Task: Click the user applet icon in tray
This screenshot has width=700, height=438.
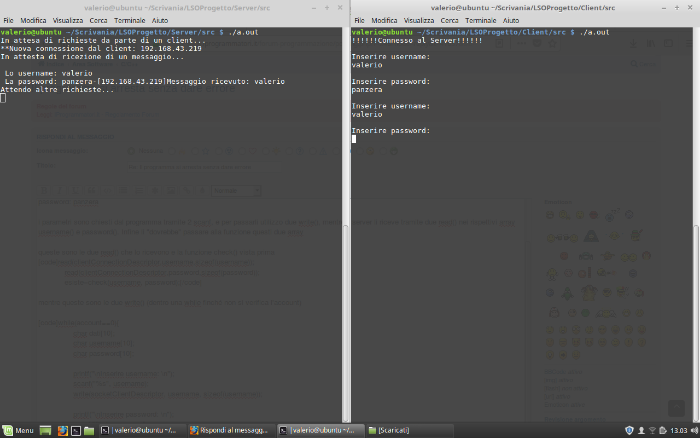Action: coord(641,430)
